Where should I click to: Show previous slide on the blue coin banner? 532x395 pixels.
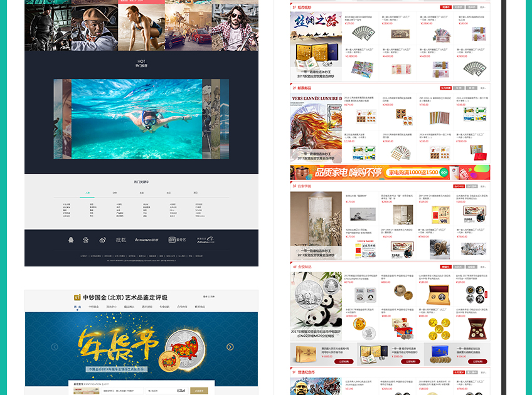click(x=55, y=347)
